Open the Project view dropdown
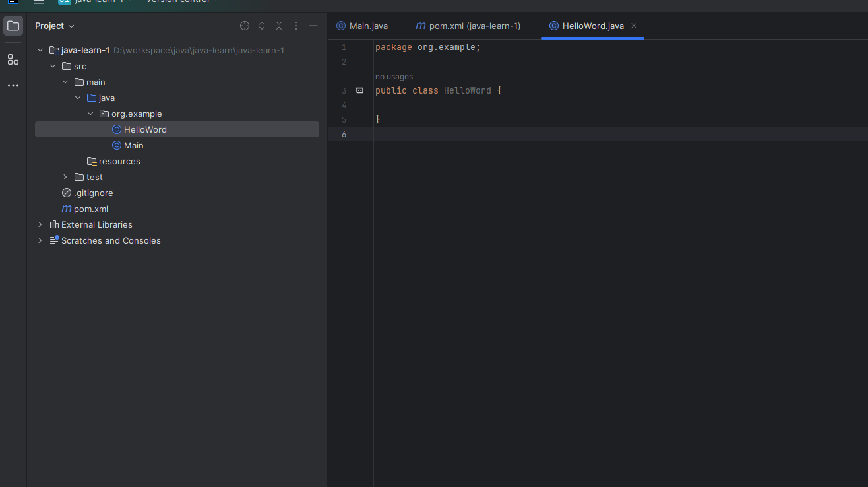 click(x=55, y=26)
